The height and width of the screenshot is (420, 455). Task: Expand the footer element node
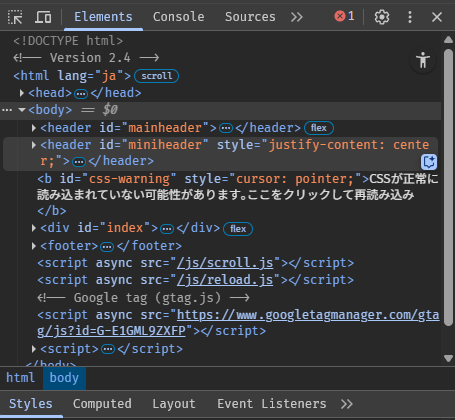click(x=34, y=246)
